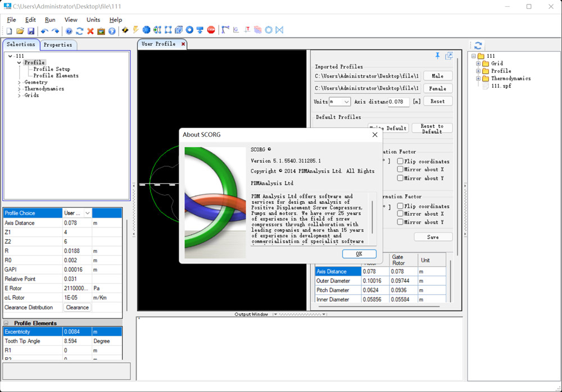562x392 pixels.
Task: Click the About dialog description text scrollbar
Action: tap(373, 218)
